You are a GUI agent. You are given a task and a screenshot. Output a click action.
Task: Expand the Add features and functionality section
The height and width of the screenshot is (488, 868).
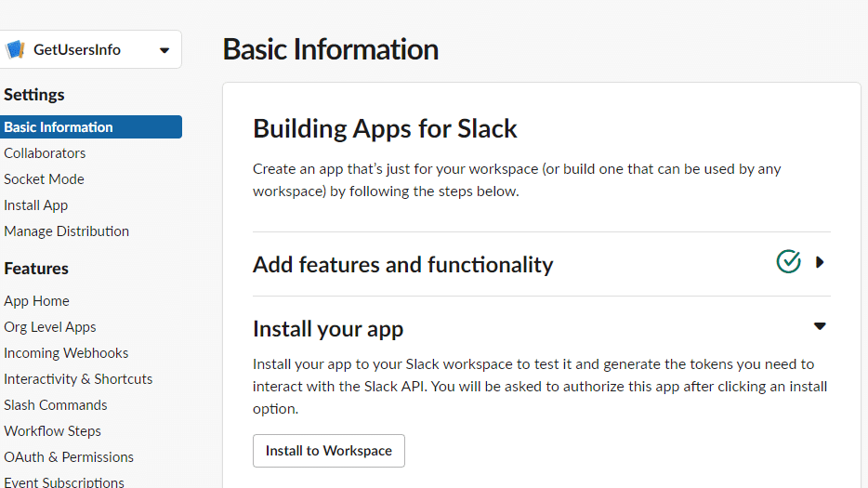pyautogui.click(x=820, y=262)
